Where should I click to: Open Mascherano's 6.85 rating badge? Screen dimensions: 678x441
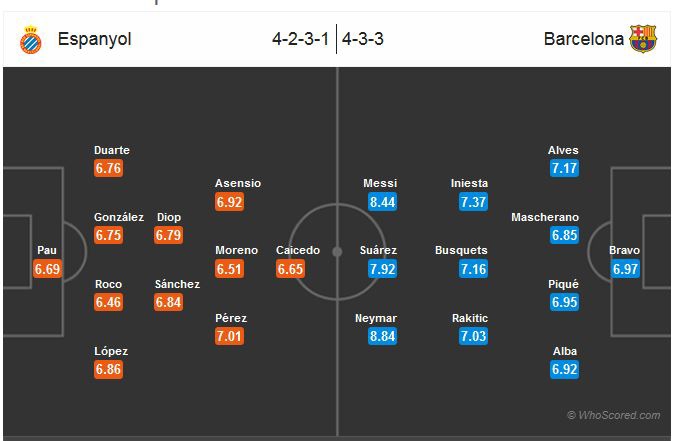[564, 235]
